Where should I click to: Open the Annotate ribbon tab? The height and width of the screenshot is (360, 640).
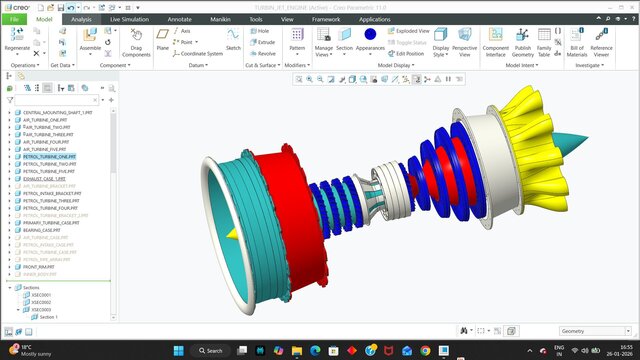coord(180,19)
